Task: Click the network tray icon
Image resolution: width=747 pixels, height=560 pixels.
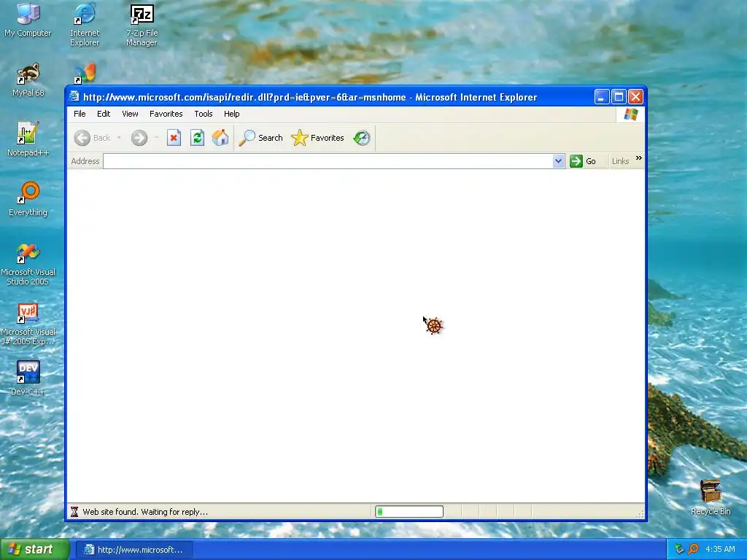Action: point(679,549)
